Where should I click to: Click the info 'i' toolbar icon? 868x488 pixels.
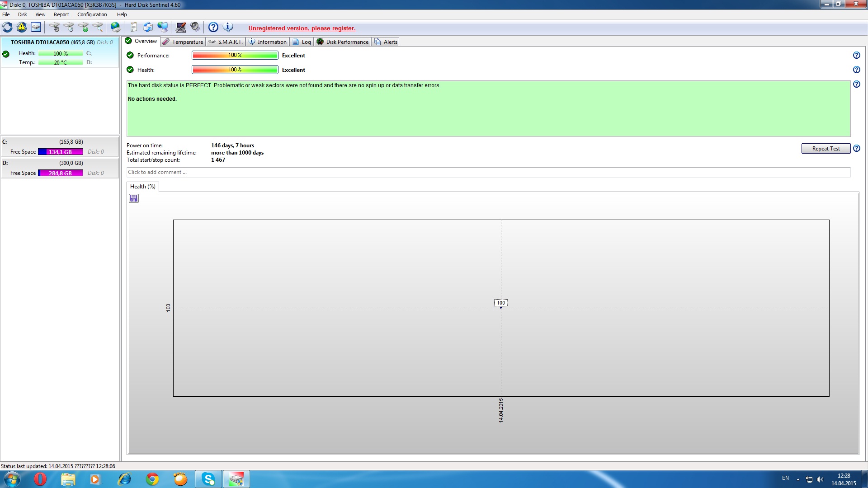[228, 27]
